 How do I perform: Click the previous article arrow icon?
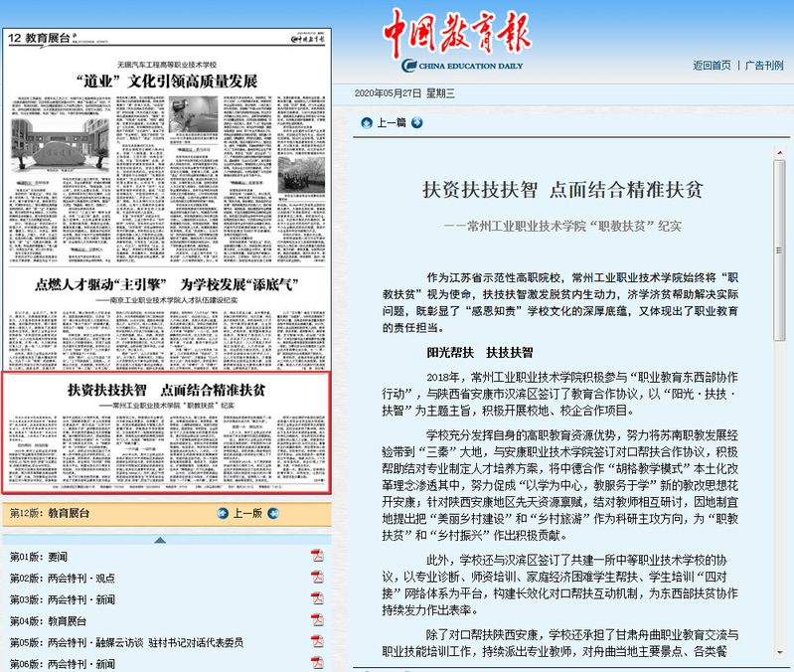tap(367, 123)
